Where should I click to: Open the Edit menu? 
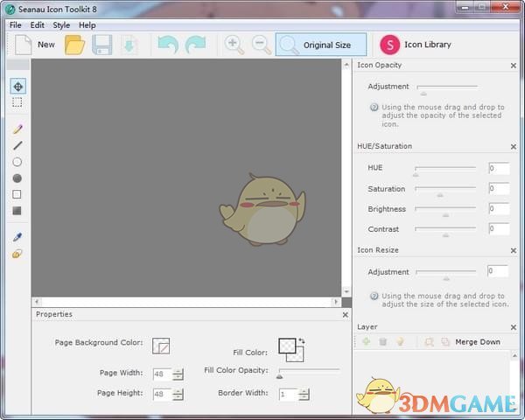[x=37, y=25]
